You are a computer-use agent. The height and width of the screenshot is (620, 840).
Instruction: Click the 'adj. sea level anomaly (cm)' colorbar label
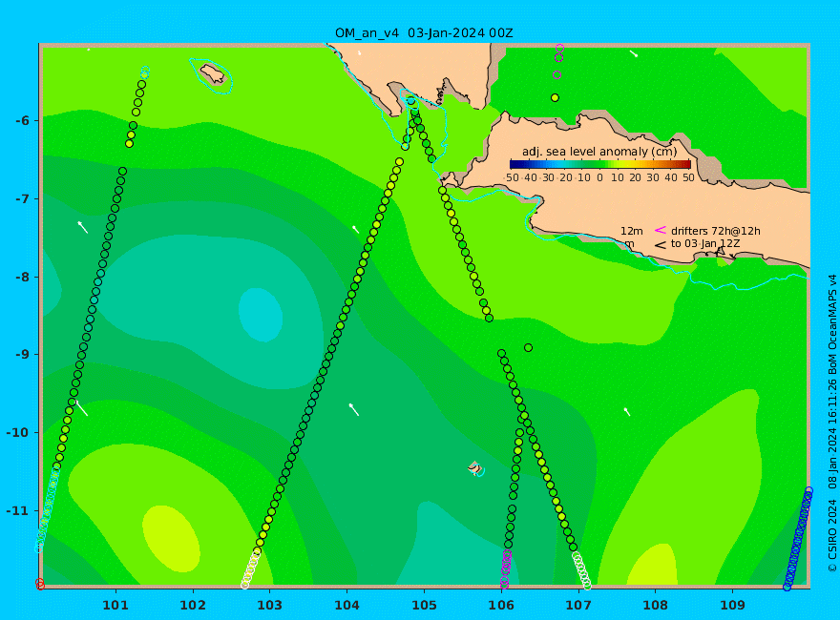(x=599, y=152)
